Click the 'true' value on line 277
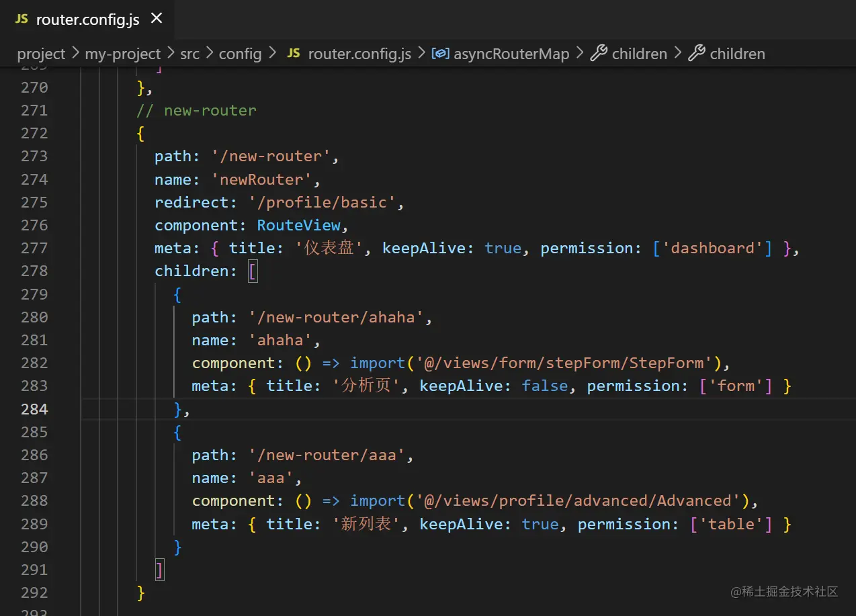 coord(503,248)
